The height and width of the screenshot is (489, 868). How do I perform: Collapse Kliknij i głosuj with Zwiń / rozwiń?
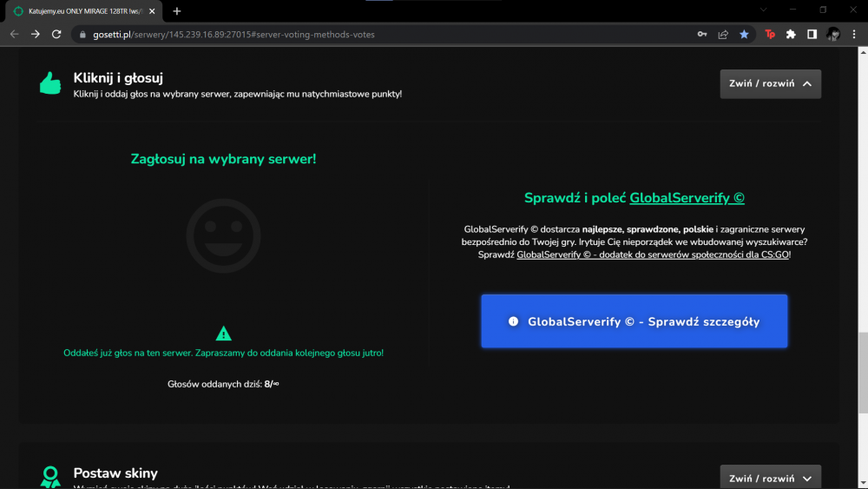770,83
